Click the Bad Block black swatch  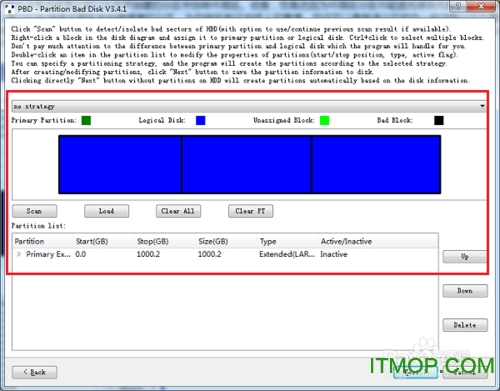[x=439, y=120]
